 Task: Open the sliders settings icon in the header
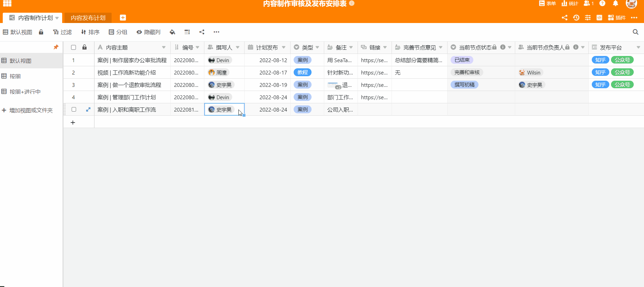[588, 18]
